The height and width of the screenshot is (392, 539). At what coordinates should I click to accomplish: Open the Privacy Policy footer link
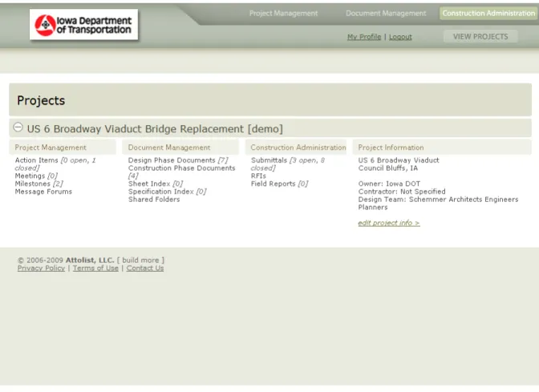click(x=41, y=269)
